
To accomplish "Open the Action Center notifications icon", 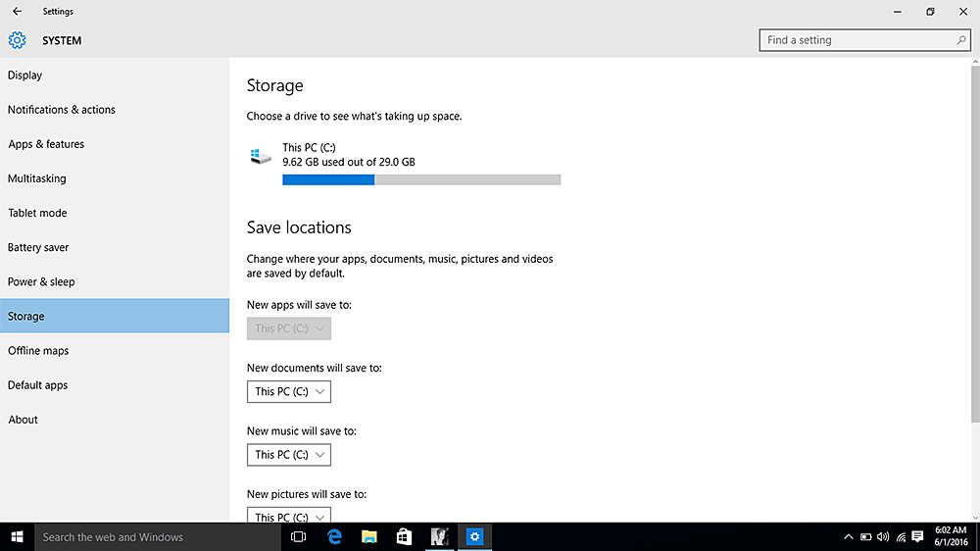I will tap(917, 536).
